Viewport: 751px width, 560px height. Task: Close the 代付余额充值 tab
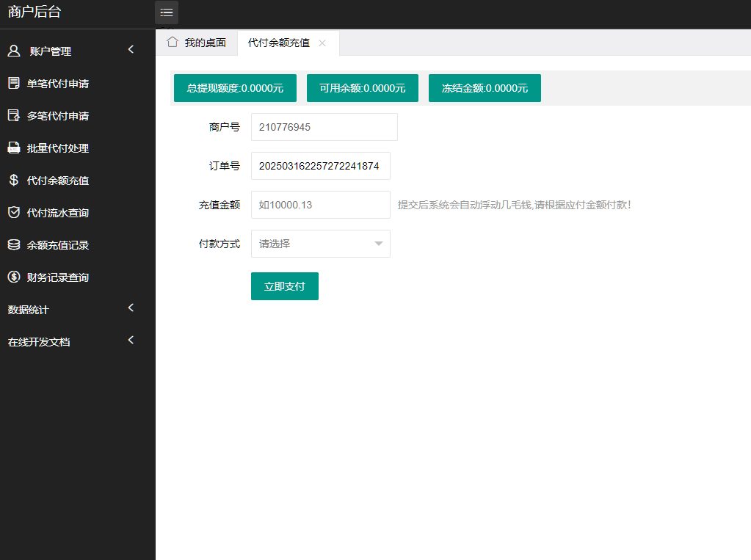pyautogui.click(x=322, y=43)
